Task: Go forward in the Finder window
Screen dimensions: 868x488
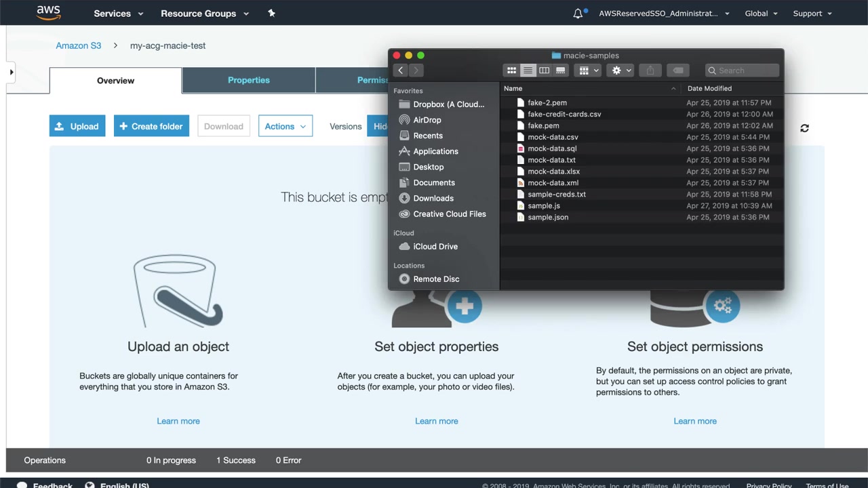Action: [416, 70]
